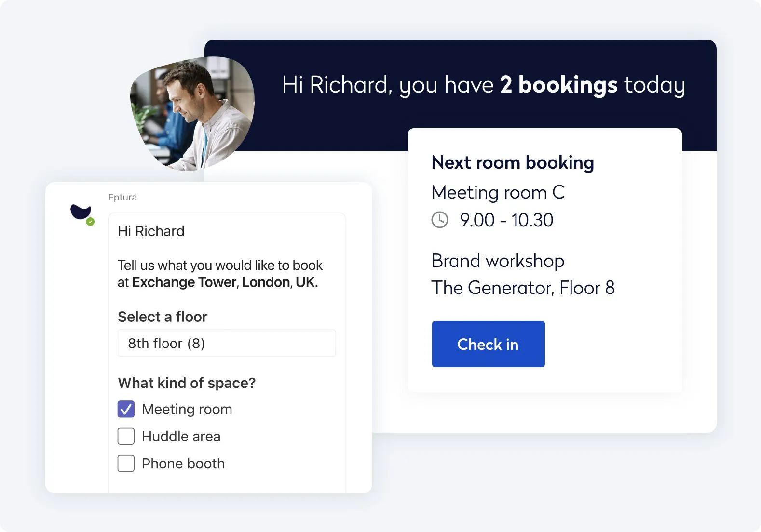Click The Generator, Floor 8 location

coord(523,288)
